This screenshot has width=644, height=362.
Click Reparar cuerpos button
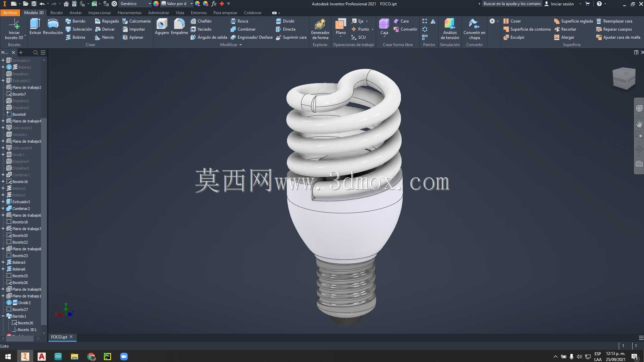click(x=614, y=29)
